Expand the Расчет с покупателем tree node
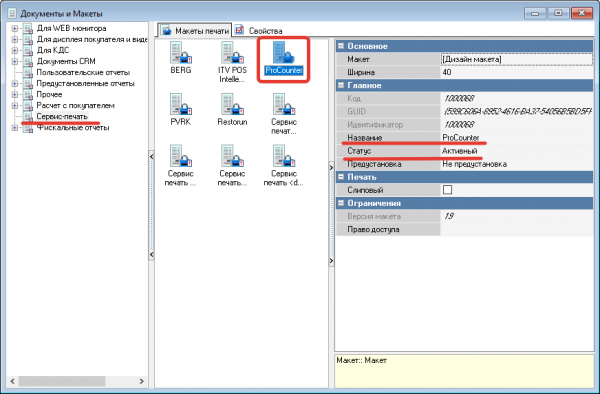 click(x=15, y=106)
